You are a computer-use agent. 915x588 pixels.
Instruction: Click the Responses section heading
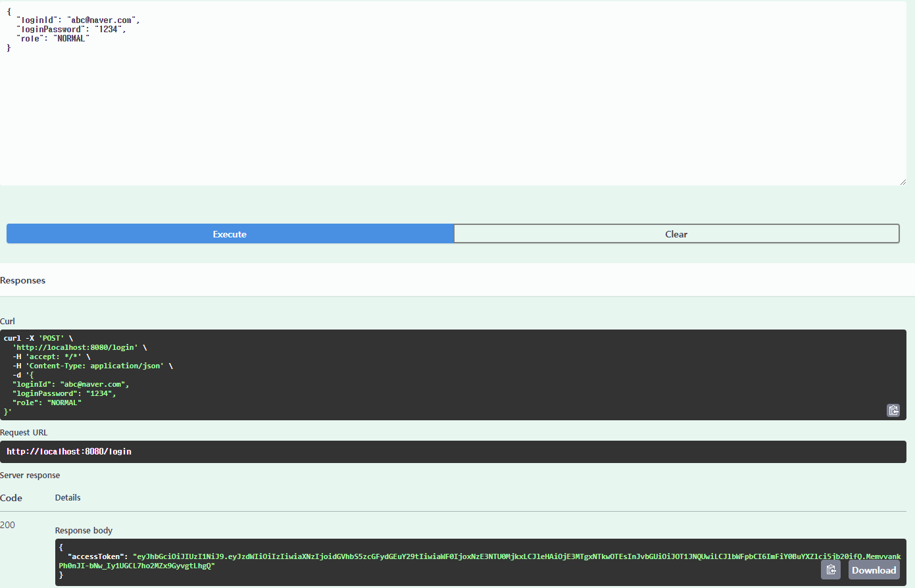click(x=23, y=280)
